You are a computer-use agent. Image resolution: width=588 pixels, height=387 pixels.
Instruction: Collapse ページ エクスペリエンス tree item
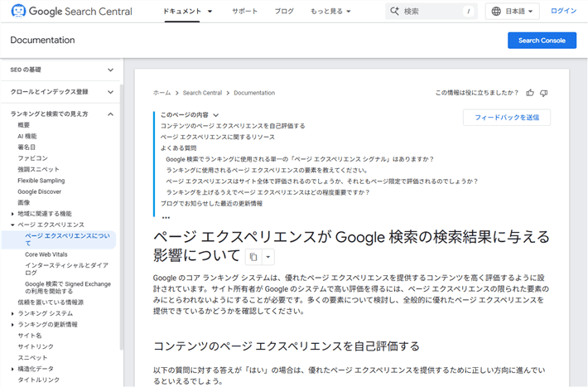coord(12,225)
